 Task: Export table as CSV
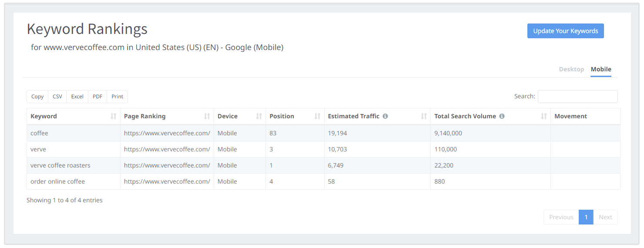click(57, 97)
